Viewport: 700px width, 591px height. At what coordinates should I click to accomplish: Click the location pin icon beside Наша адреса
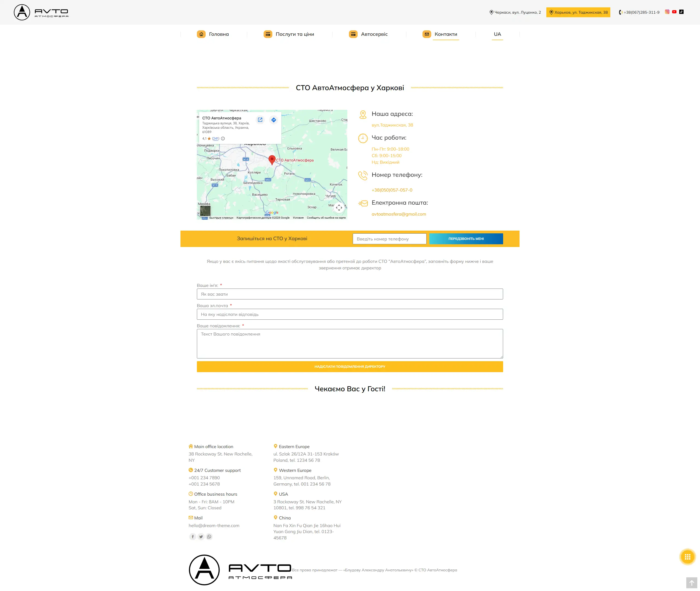pos(363,114)
